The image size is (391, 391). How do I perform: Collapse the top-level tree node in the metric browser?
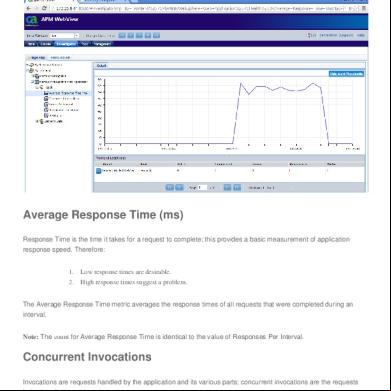click(28, 65)
